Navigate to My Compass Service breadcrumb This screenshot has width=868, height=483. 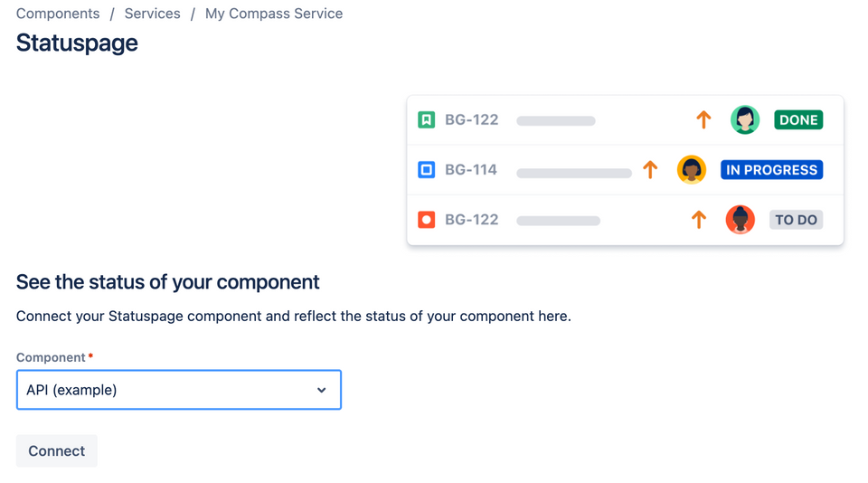pos(274,14)
